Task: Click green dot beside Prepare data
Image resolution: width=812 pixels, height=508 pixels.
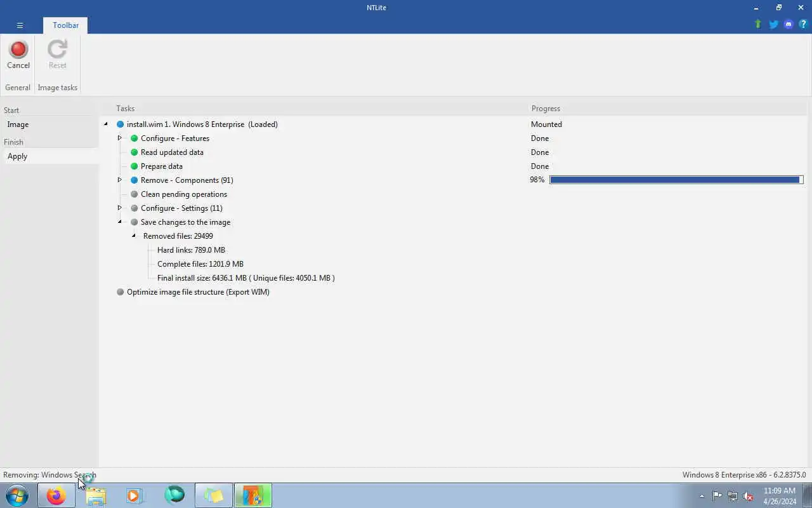Action: (134, 166)
